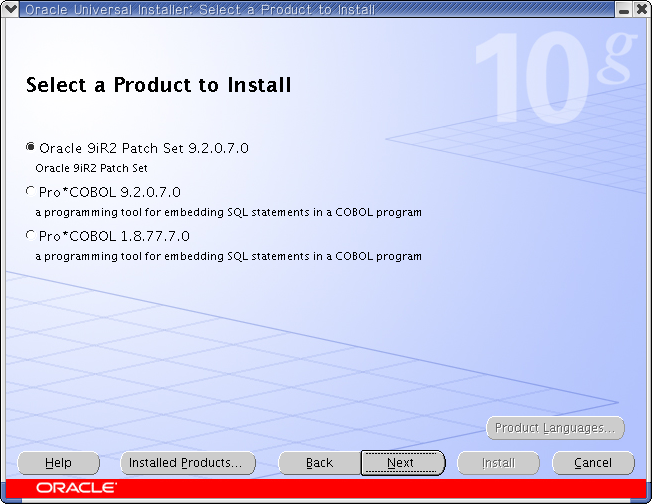Go Back to the previous step
This screenshot has height=504, width=652.
[319, 463]
